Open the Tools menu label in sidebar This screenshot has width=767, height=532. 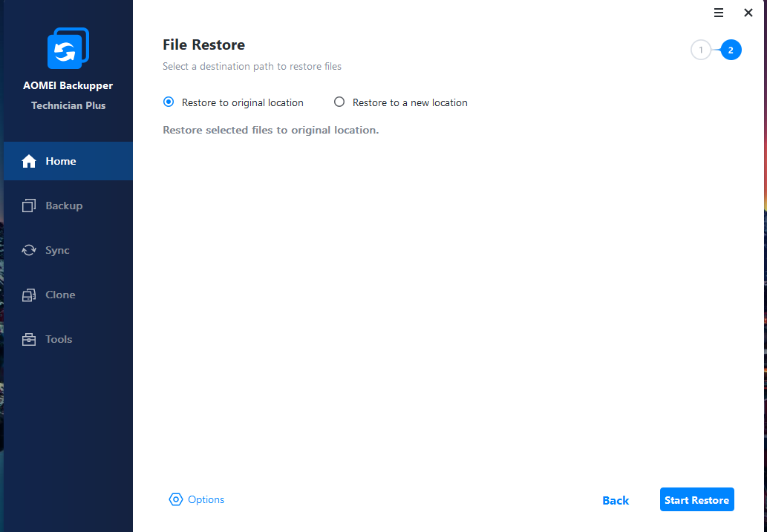point(59,340)
